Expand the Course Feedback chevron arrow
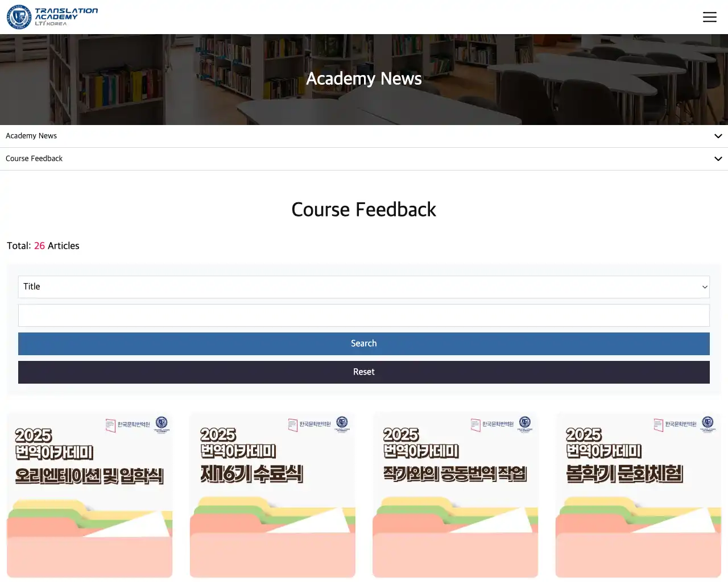Image resolution: width=728 pixels, height=582 pixels. pyautogui.click(x=718, y=159)
